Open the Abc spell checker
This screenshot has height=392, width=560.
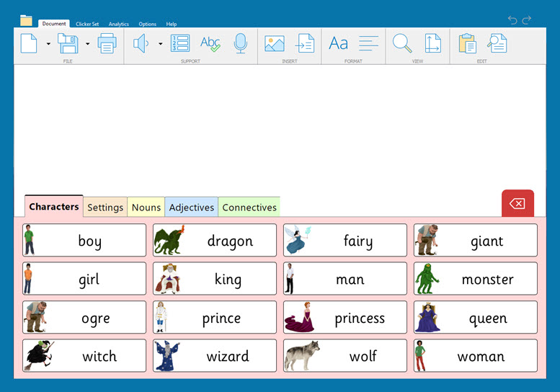210,44
